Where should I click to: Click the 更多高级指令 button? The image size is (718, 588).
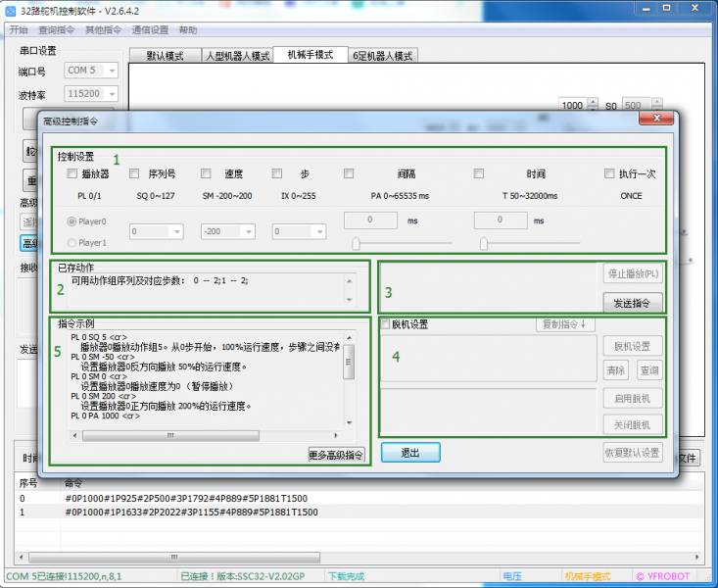click(336, 454)
